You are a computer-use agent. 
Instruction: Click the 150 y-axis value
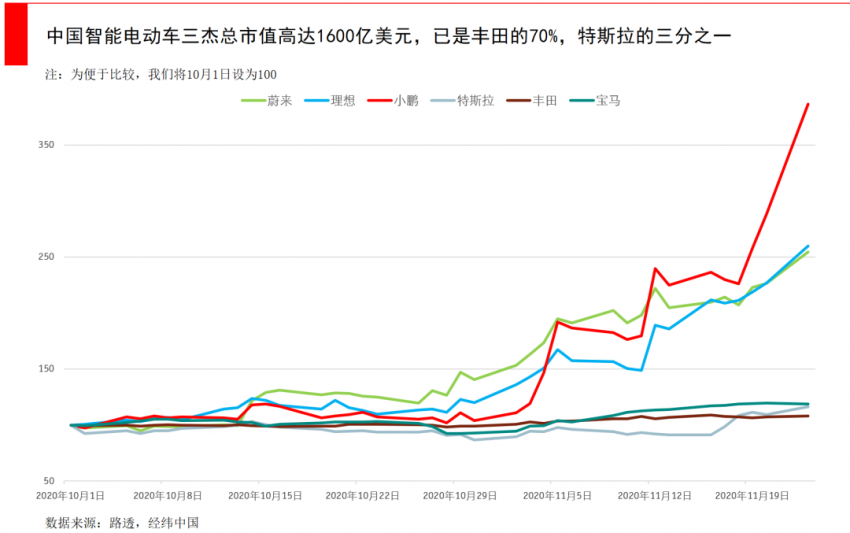[x=45, y=369]
